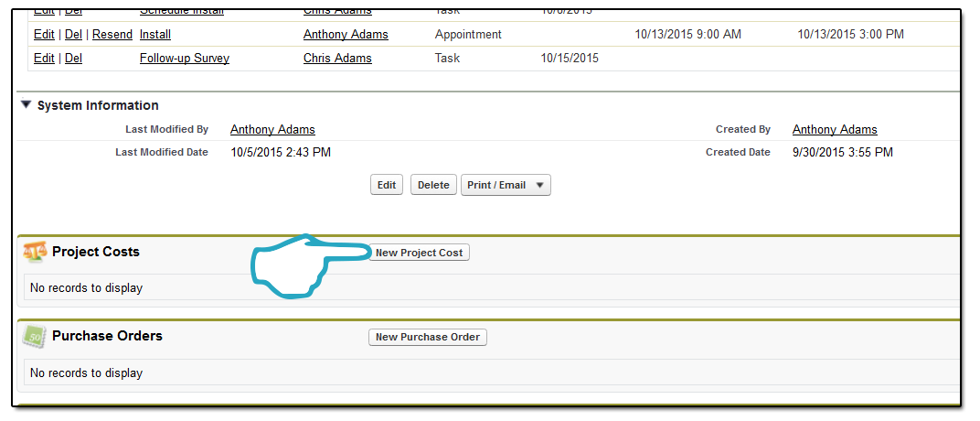
Task: Edit the Follow-up Survey row
Action: coord(44,59)
